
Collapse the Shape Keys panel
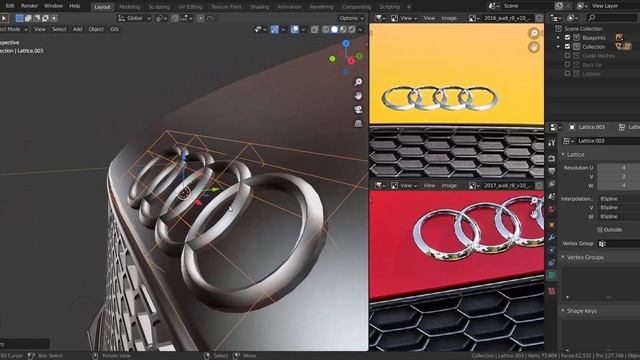563,311
